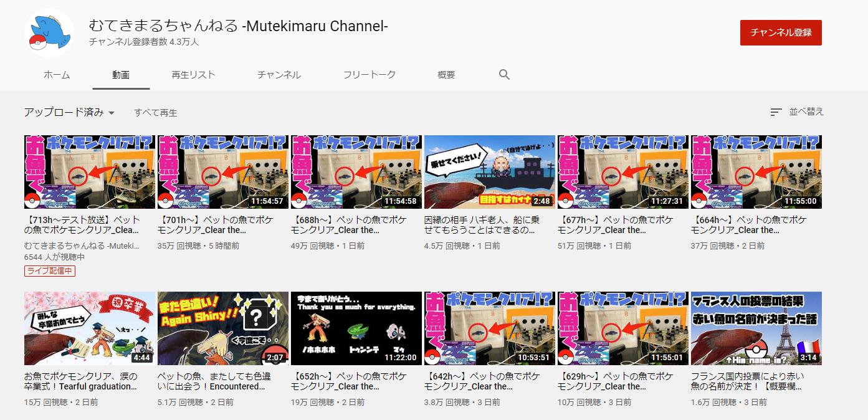Play the Again Shiny video thumbnail
This screenshot has width=868, height=420.
pos(222,328)
